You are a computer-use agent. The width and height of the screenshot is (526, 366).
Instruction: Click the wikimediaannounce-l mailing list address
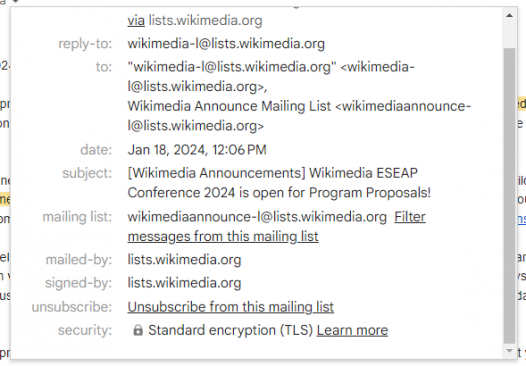tap(257, 217)
